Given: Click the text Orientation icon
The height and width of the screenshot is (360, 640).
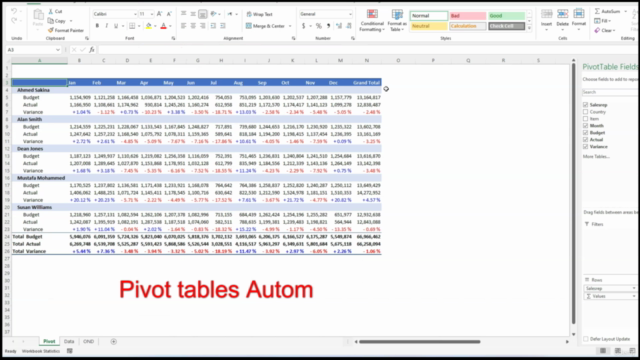Looking at the screenshot, I should point(213,14).
